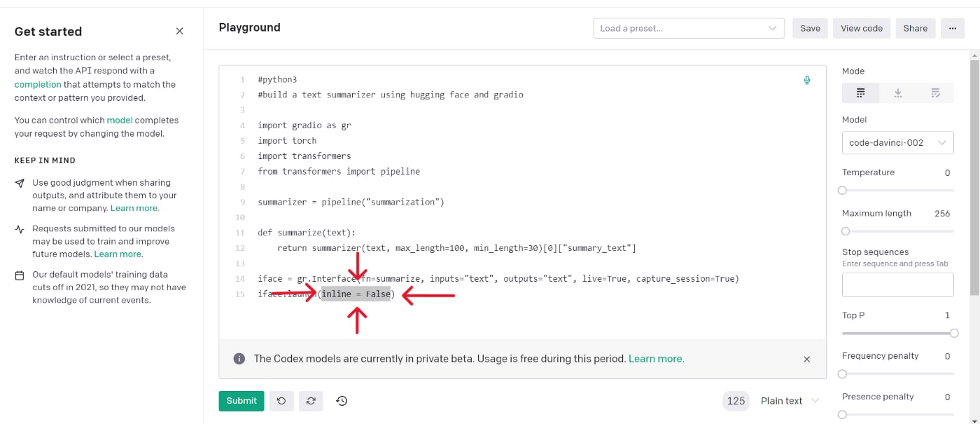Click the 125 token count badge
The height and width of the screenshot is (424, 980).
pos(736,401)
